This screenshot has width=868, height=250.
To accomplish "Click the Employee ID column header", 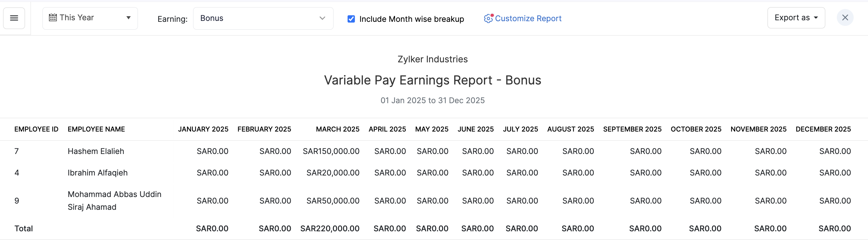I will click(36, 129).
